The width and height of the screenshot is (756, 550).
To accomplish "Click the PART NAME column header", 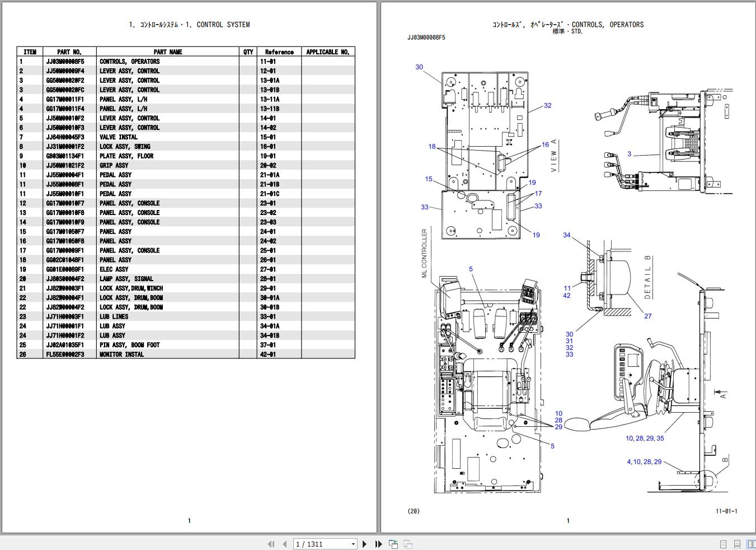I will tap(168, 52).
